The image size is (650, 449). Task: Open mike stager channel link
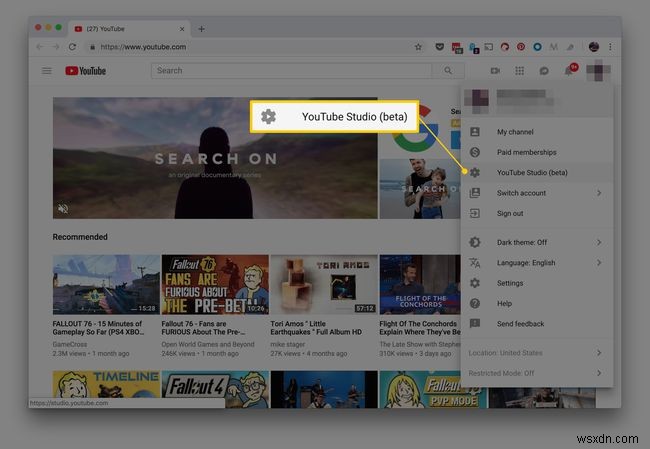[287, 344]
